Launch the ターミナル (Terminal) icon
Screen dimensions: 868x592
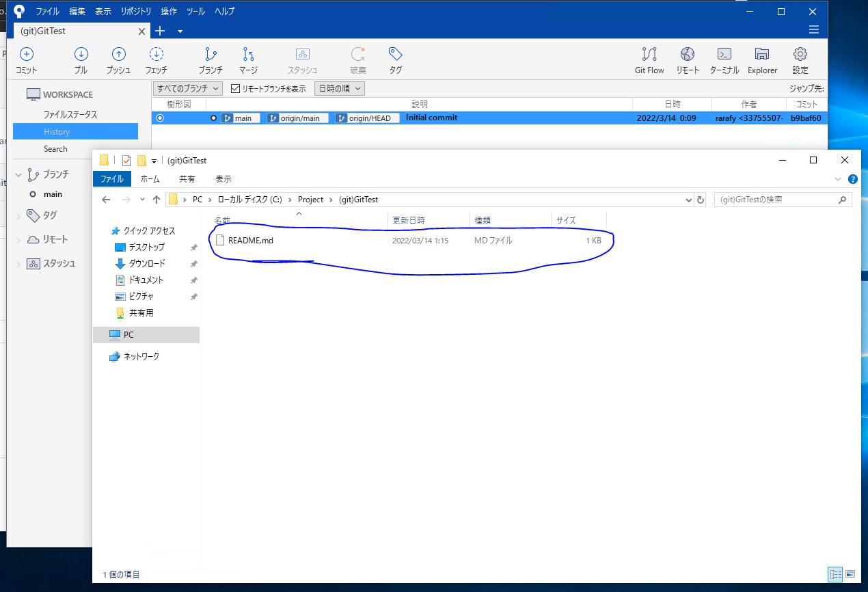tap(724, 59)
